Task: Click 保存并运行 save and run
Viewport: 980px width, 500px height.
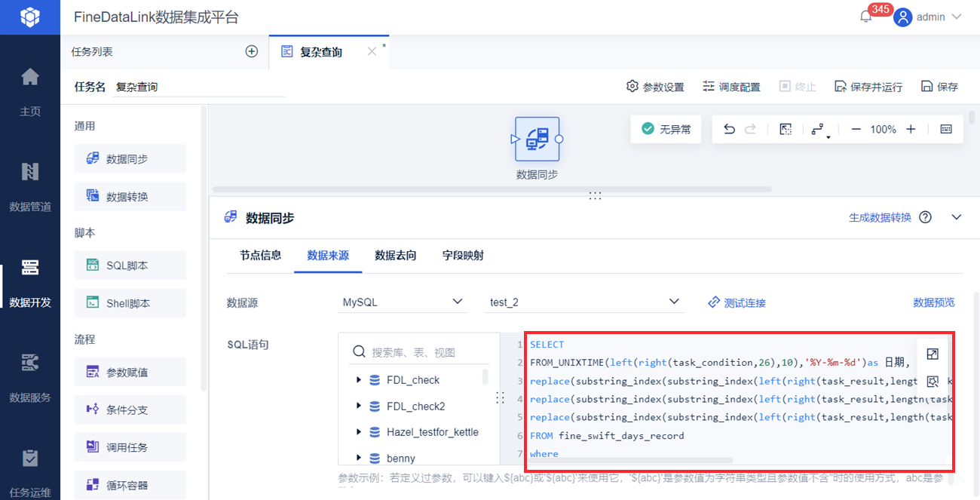Action: click(x=868, y=87)
